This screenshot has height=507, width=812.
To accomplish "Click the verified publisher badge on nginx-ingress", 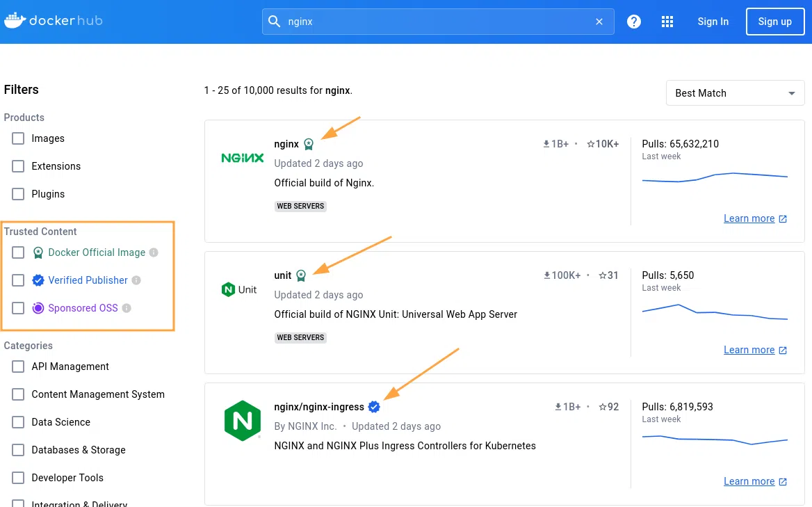I will coord(374,407).
